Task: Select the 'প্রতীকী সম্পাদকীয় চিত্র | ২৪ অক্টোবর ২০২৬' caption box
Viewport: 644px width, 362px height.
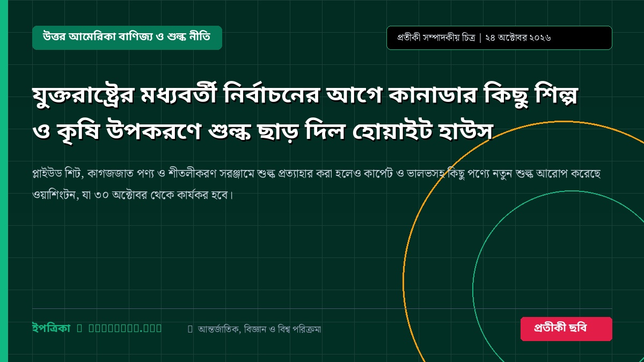Action: point(499,38)
